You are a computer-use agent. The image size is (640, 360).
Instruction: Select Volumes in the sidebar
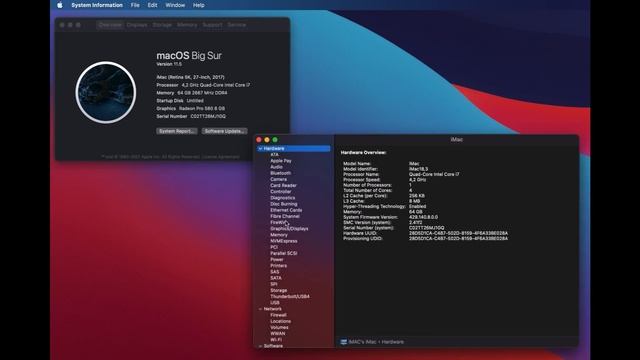pyautogui.click(x=279, y=327)
